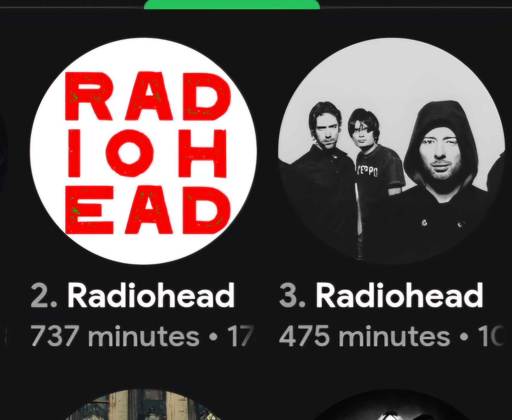This screenshot has height=420, width=512.
Task: Open the black-and-white band photo artist image
Action: 392,151
